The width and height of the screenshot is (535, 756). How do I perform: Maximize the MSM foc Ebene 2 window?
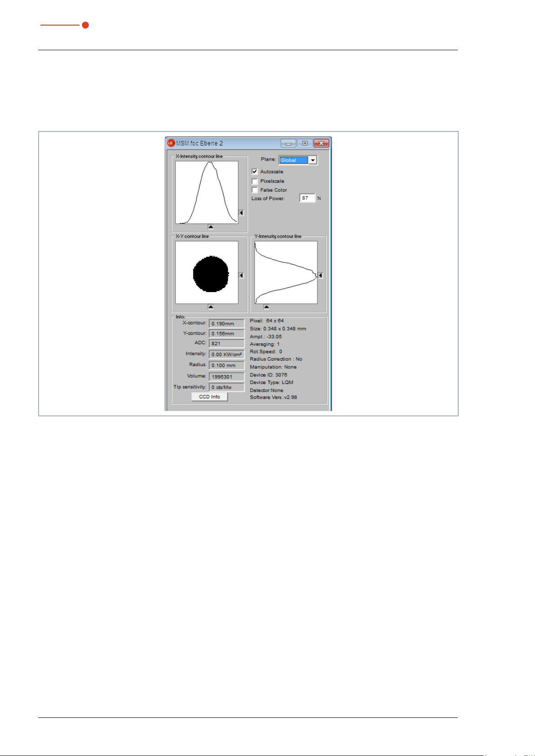point(305,143)
